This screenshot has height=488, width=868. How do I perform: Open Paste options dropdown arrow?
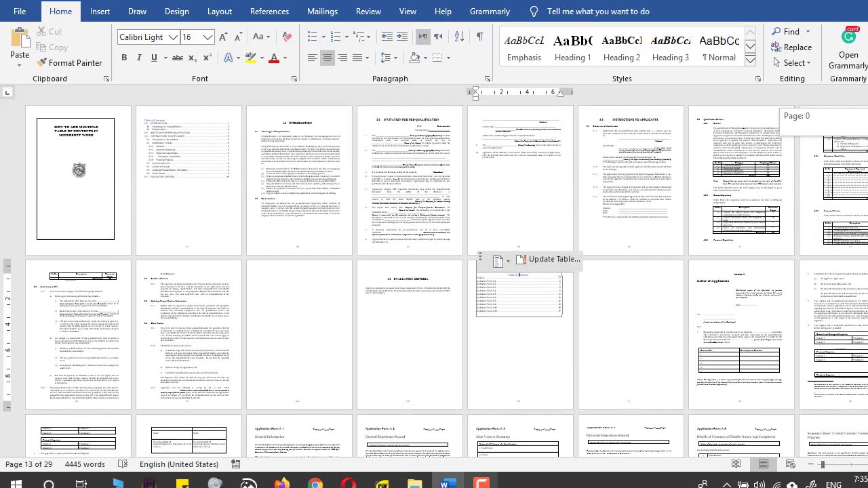[x=20, y=64]
